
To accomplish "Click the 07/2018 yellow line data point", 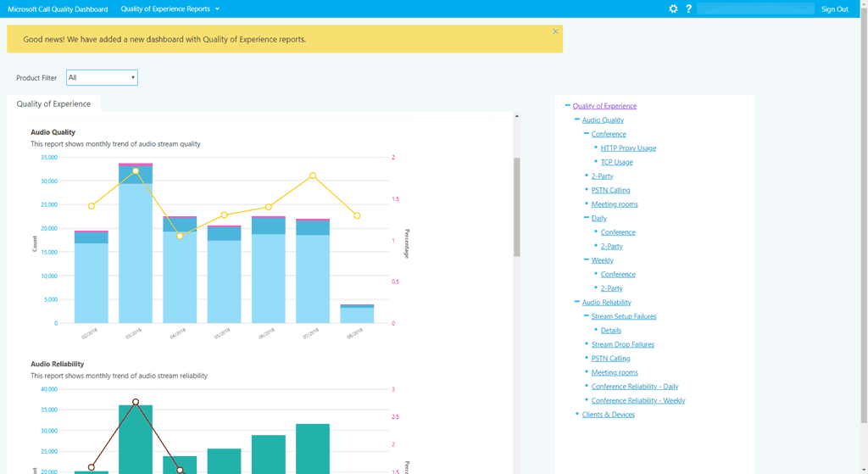I will [x=313, y=176].
